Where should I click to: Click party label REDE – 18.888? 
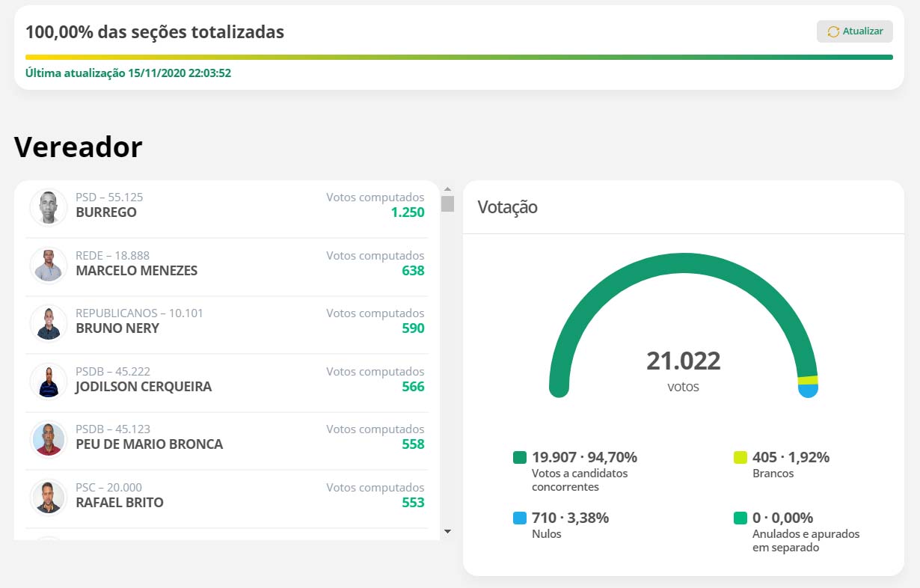coord(113,256)
